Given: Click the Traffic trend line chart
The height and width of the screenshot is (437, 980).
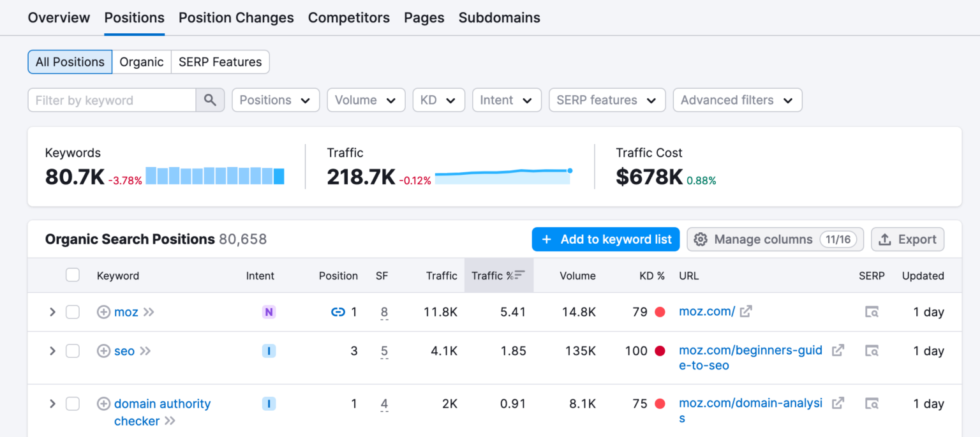Looking at the screenshot, I should pyautogui.click(x=503, y=177).
